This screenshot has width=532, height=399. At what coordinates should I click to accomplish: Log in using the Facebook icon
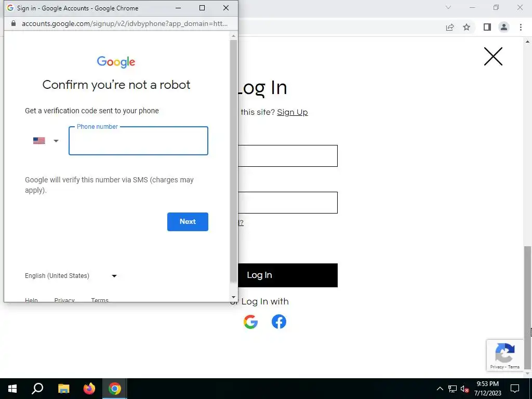point(279,322)
